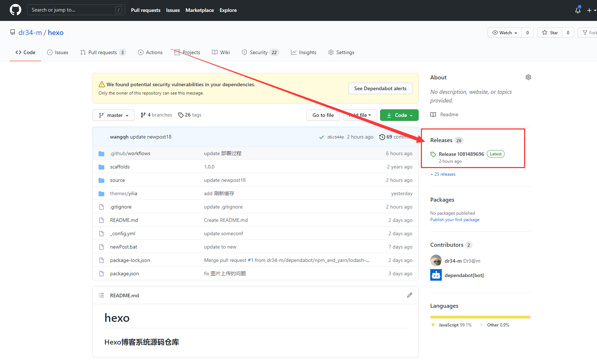Viewport: 597px width, 364px height.
Task: Open dependabot[bot] avatar
Action: [x=436, y=275]
